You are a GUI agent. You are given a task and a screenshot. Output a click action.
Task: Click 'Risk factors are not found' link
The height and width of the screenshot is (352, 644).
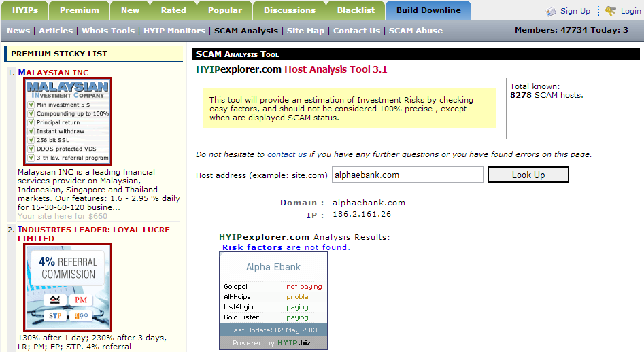point(286,247)
